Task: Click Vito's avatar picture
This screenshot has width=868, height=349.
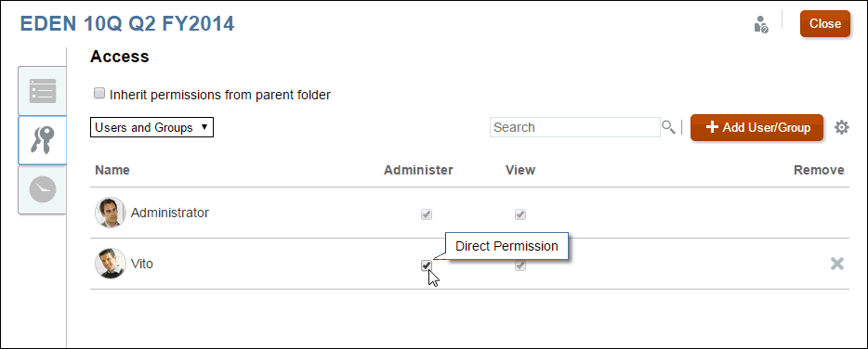Action: click(111, 264)
